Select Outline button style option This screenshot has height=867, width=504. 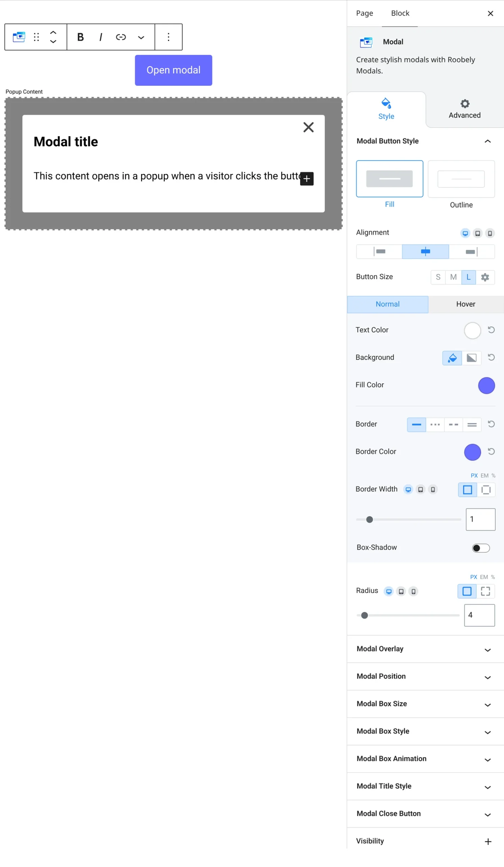pos(461,178)
